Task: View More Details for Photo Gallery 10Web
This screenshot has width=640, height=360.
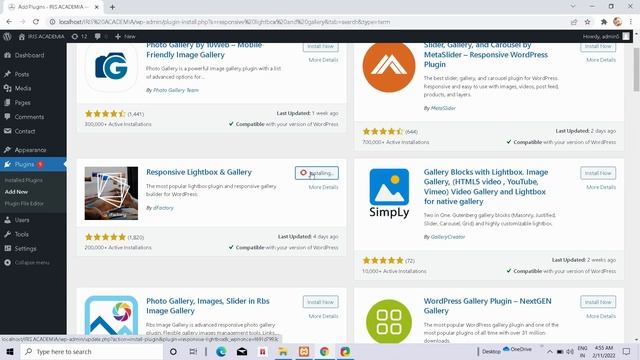Action: tap(323, 60)
